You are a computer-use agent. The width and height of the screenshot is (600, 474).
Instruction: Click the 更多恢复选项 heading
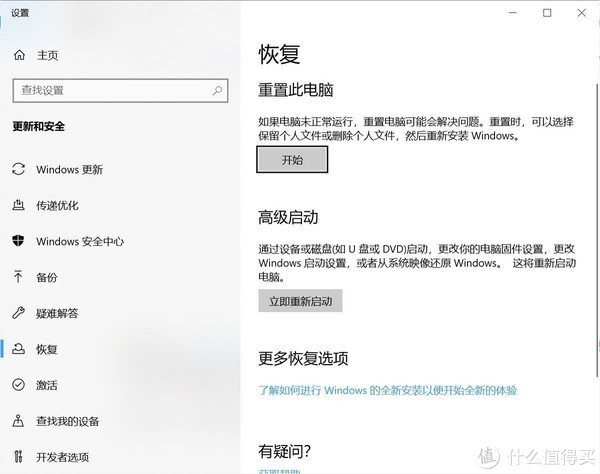point(303,358)
